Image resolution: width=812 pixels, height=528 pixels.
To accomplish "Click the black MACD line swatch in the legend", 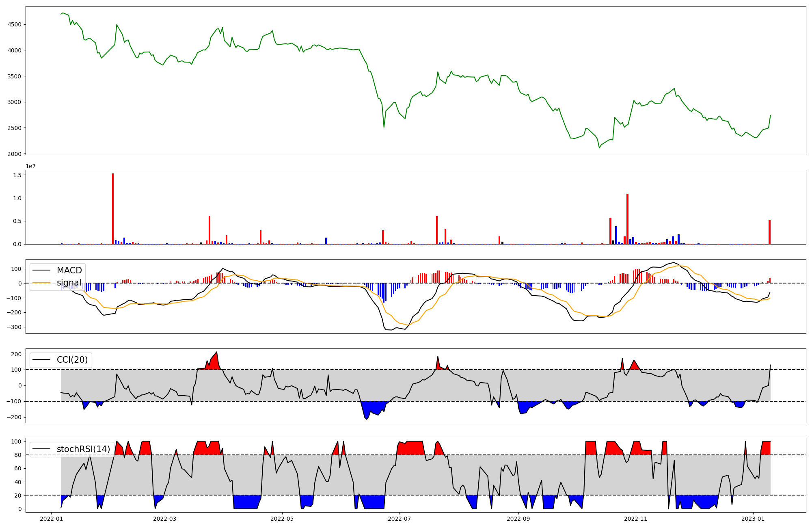I will [41, 270].
